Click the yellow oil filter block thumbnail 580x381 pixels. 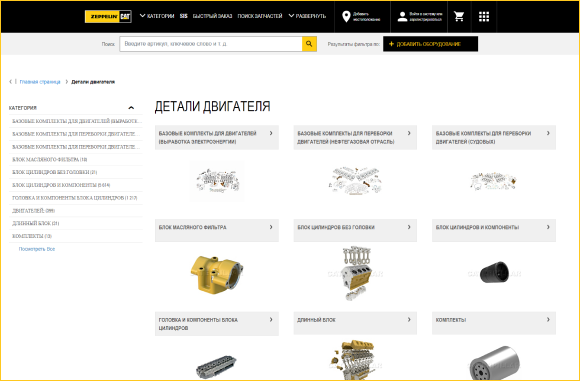click(217, 274)
